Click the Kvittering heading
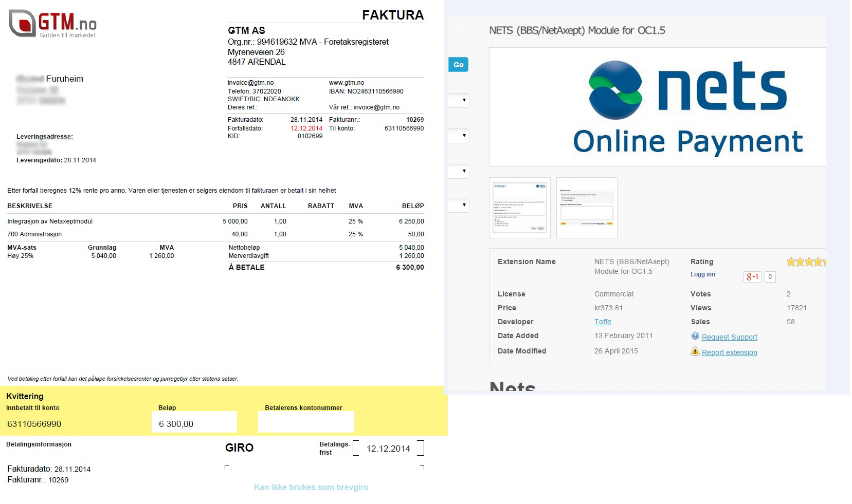This screenshot has height=504, width=852. [25, 396]
